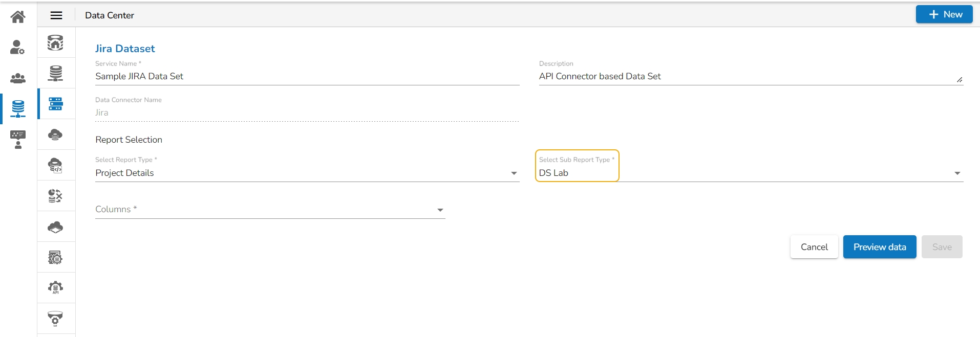Screen dimensions: 980x337
Task: Cancel the Jira Dataset form
Action: click(x=814, y=247)
